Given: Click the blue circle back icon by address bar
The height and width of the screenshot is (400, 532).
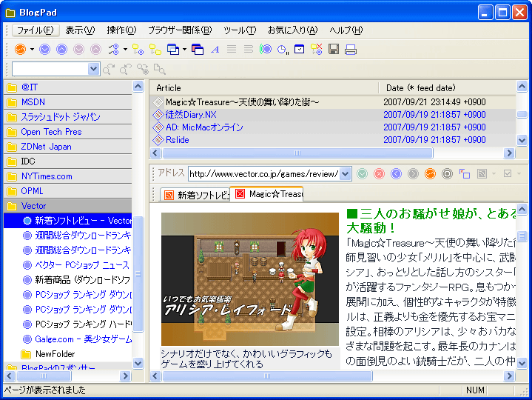Looking at the screenshot, I should click(x=397, y=174).
